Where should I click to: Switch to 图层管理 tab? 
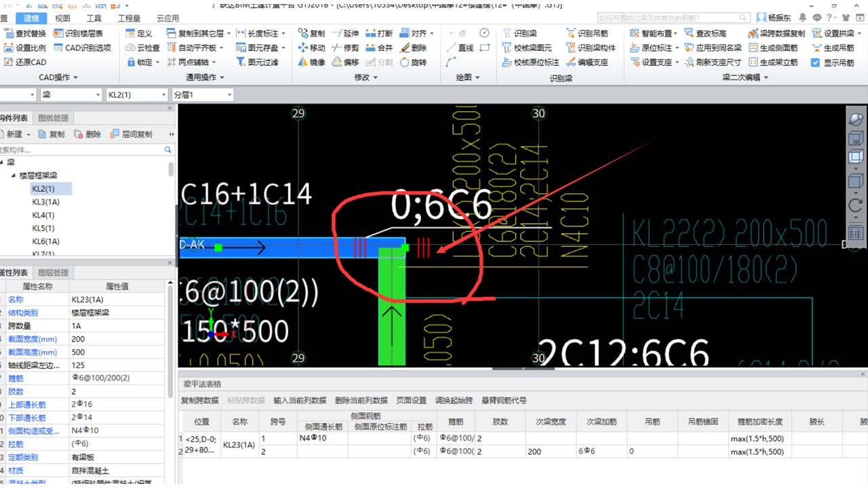(x=53, y=272)
